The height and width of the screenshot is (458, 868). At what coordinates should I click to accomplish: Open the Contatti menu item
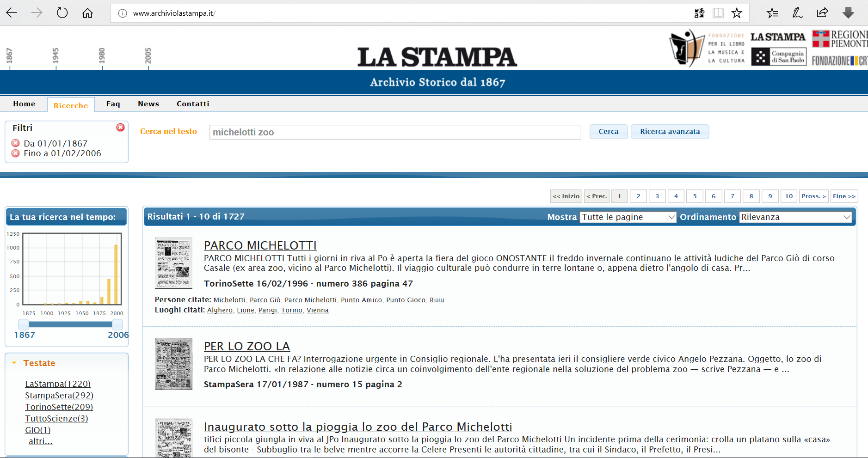pos(193,104)
